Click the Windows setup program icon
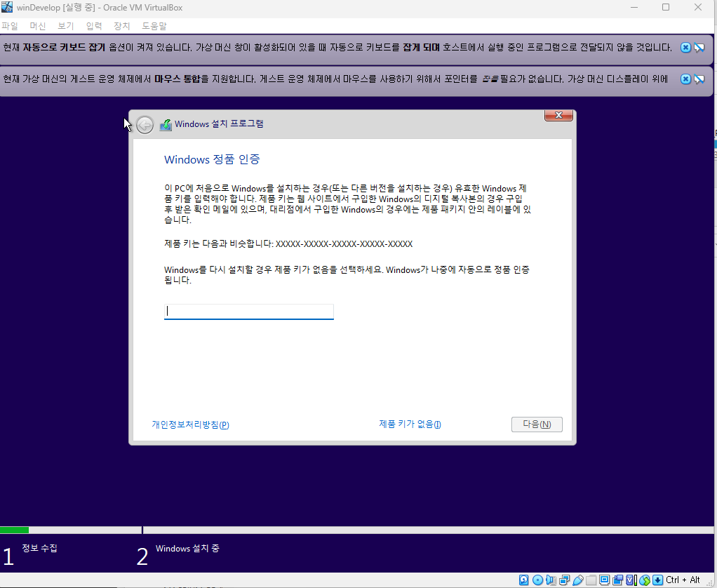Screen dimensions: 717x588 pyautogui.click(x=166, y=124)
